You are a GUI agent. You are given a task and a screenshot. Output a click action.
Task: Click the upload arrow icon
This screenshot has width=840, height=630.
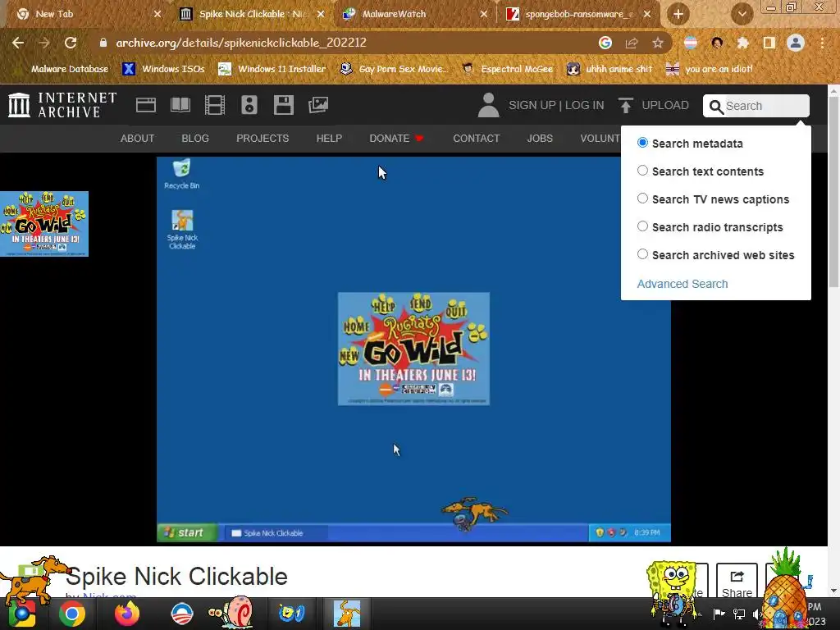(x=625, y=105)
